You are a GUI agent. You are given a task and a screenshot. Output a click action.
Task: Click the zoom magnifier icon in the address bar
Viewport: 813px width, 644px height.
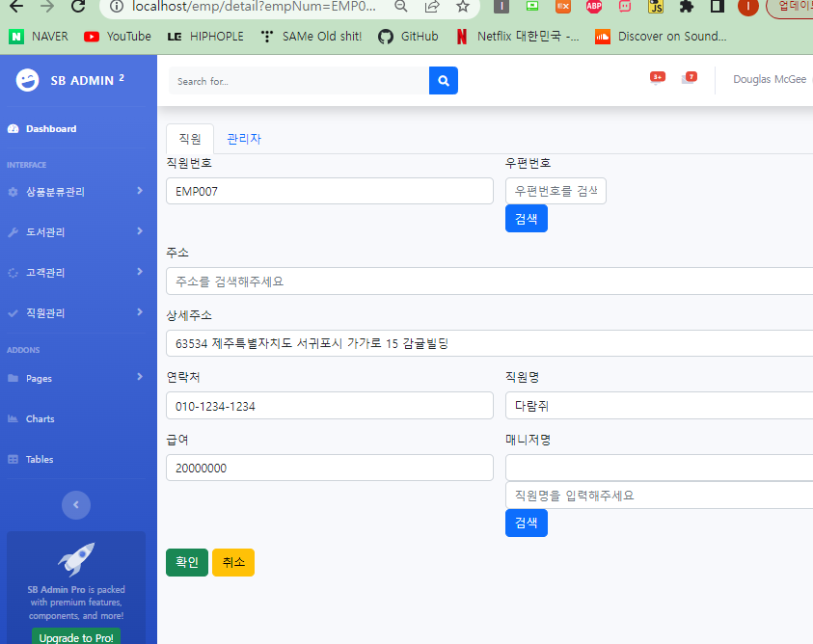tap(401, 6)
